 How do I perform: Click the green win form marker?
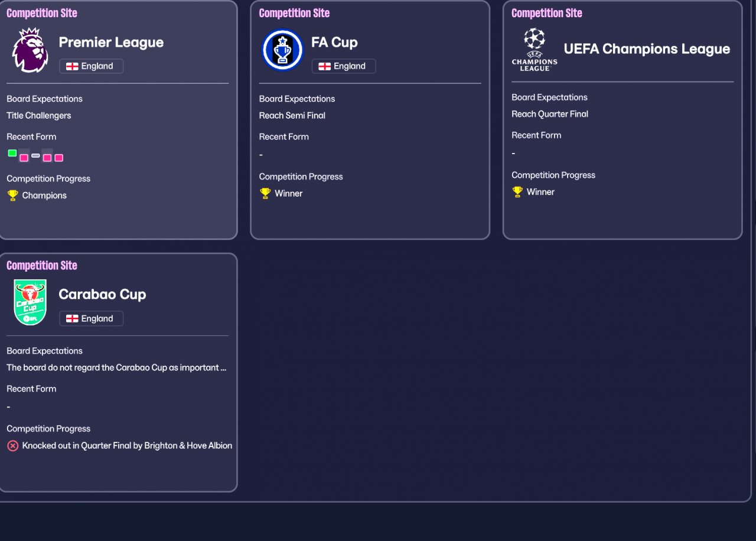(12, 153)
